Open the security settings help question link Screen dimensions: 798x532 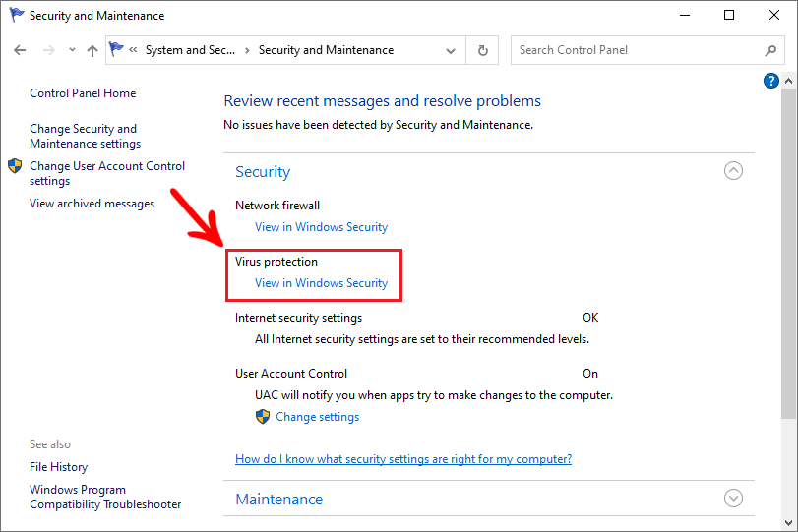[403, 459]
